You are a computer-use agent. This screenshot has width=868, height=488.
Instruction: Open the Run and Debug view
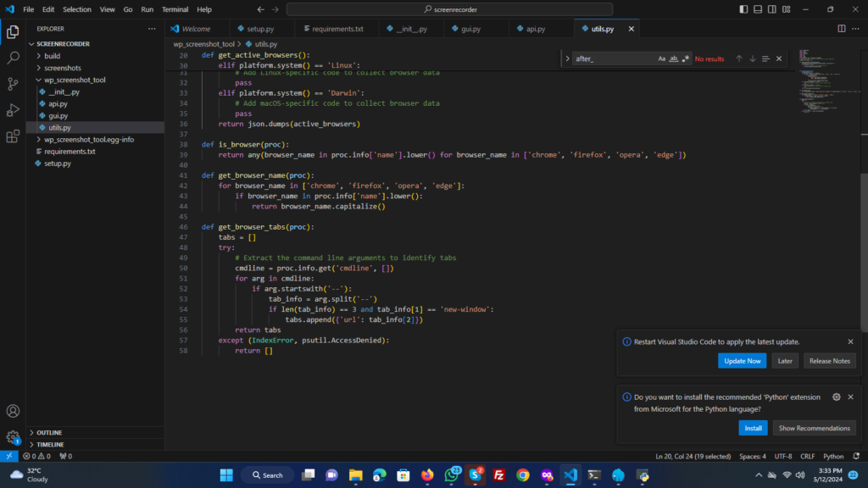click(13, 110)
